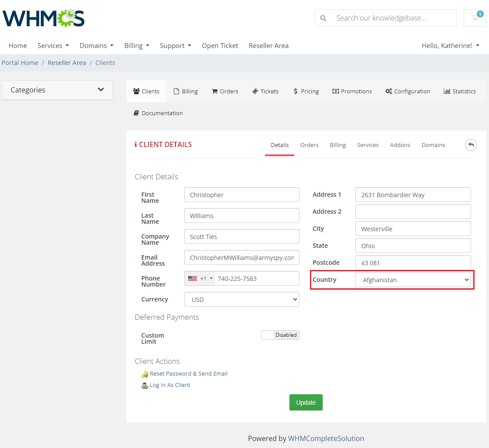Image resolution: width=489 pixels, height=448 pixels.
Task: Switch to client Details sub-tab
Action: tap(280, 145)
